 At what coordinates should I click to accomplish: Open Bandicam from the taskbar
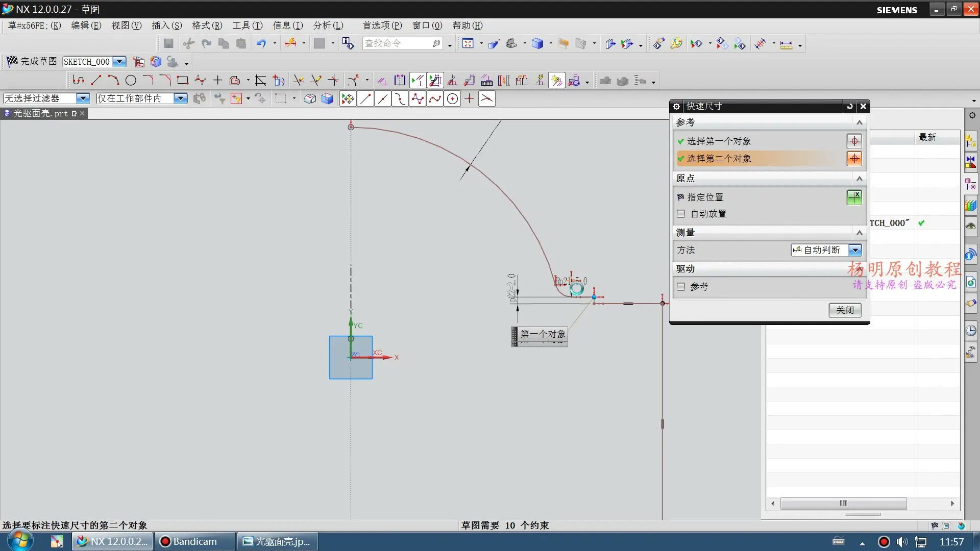coord(194,541)
